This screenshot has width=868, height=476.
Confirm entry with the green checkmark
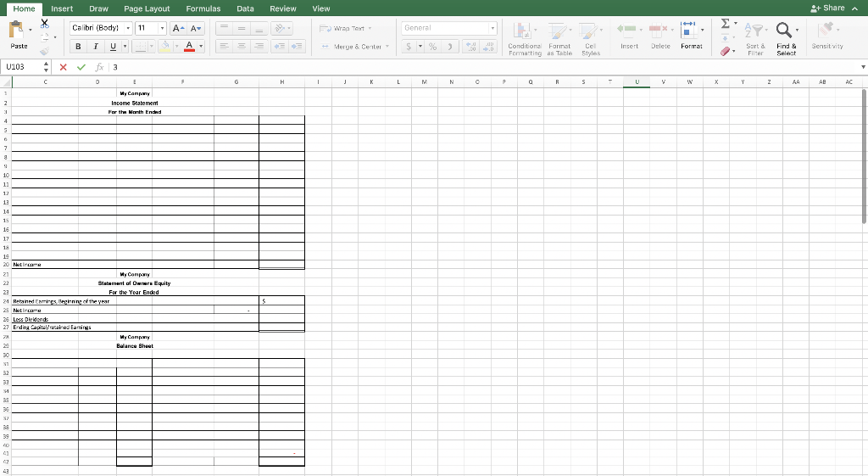click(x=81, y=67)
